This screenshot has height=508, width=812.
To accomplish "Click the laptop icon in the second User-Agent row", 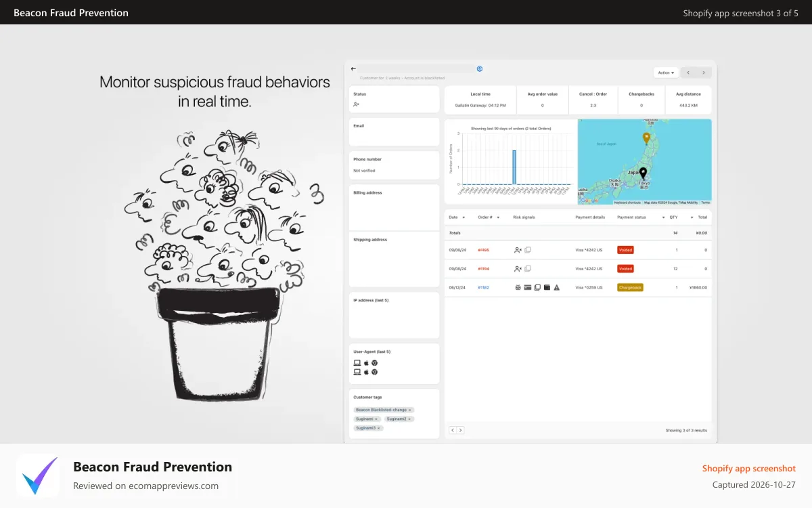I will point(357,372).
